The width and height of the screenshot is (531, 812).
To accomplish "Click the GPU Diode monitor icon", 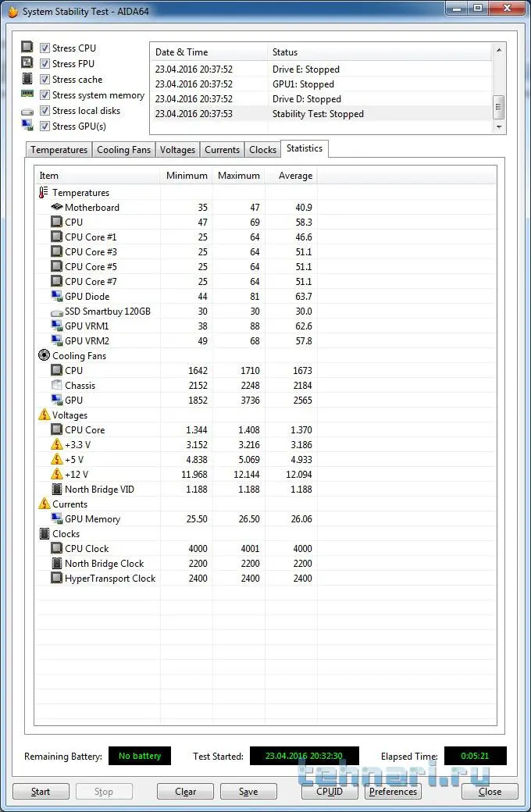I will pyautogui.click(x=57, y=296).
